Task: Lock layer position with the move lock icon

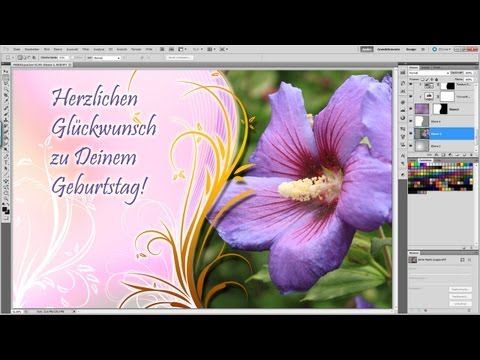Action: click(x=432, y=79)
